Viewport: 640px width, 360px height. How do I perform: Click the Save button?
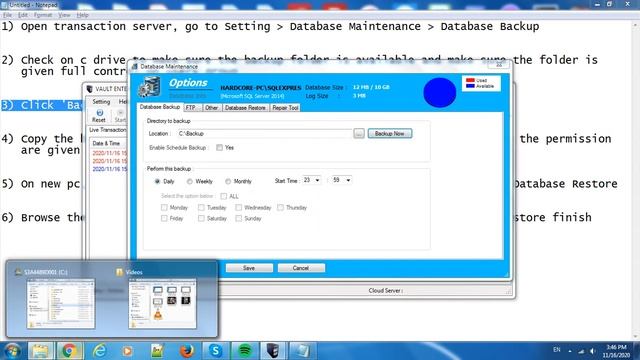(249, 268)
